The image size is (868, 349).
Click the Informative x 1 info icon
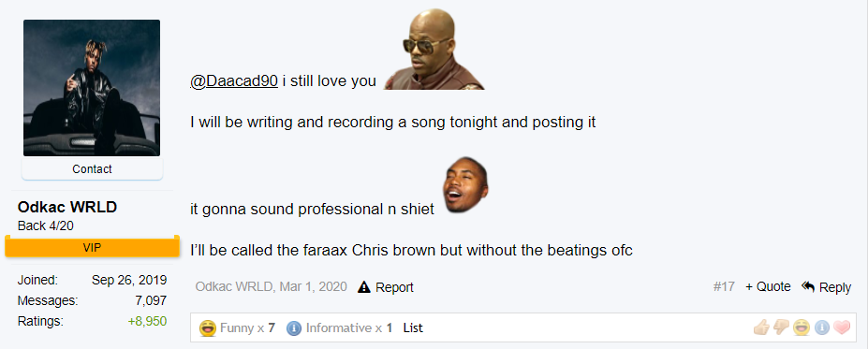[294, 328]
